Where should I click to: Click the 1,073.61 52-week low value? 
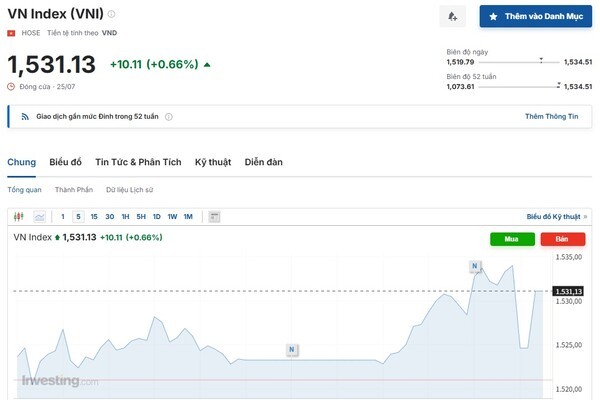460,87
